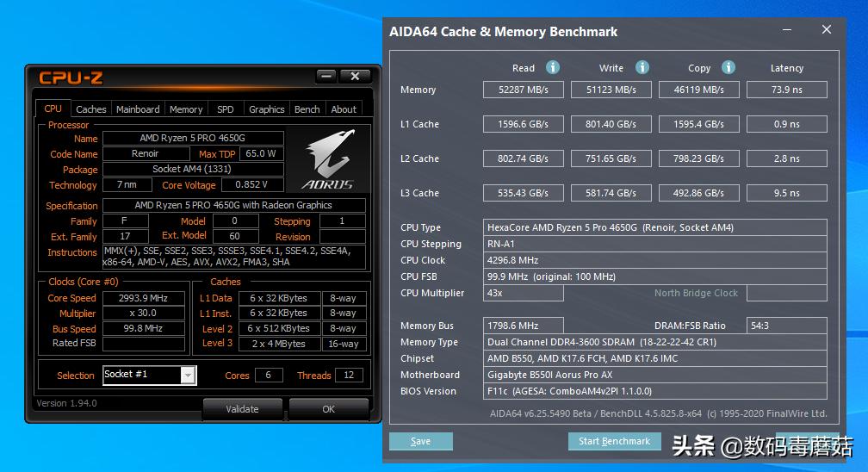Click the Chipset field AMD B550

654,358
